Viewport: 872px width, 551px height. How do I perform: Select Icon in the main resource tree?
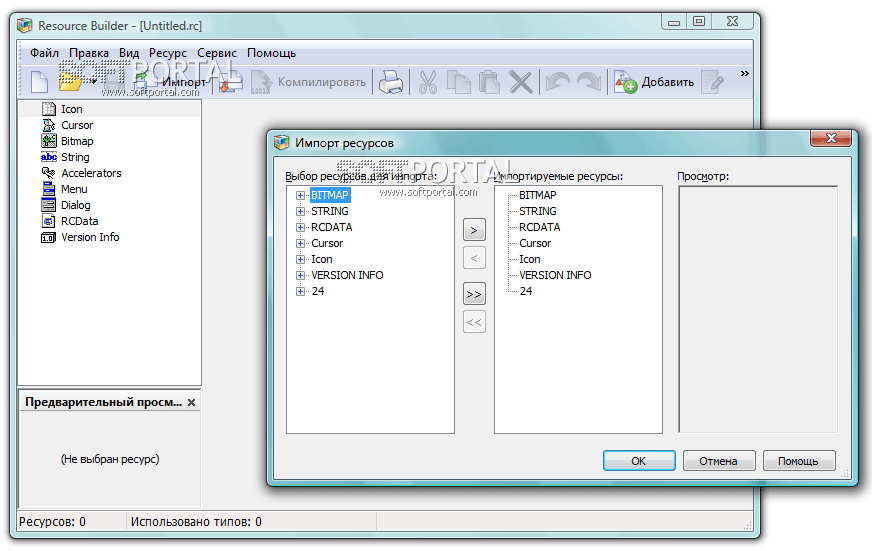pos(72,110)
